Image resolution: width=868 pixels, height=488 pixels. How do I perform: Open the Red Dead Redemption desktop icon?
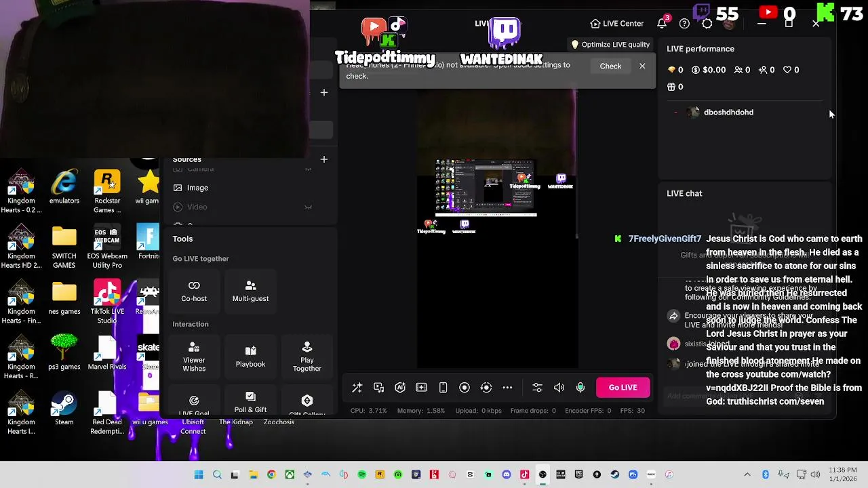(x=107, y=413)
